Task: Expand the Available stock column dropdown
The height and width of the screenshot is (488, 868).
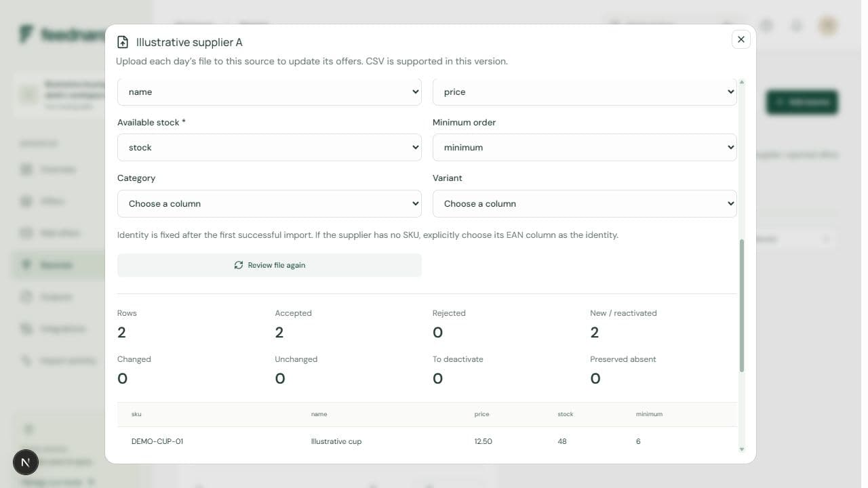Action: (269, 147)
